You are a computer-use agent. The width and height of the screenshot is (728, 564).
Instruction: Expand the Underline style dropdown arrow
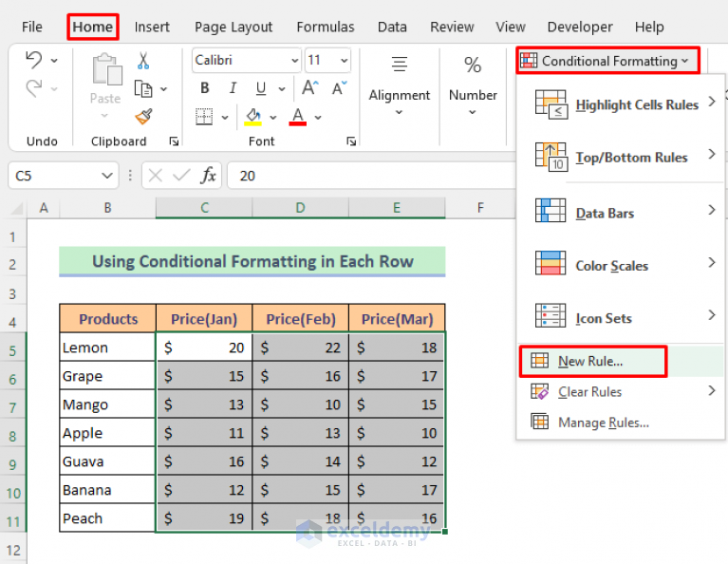[x=281, y=88]
